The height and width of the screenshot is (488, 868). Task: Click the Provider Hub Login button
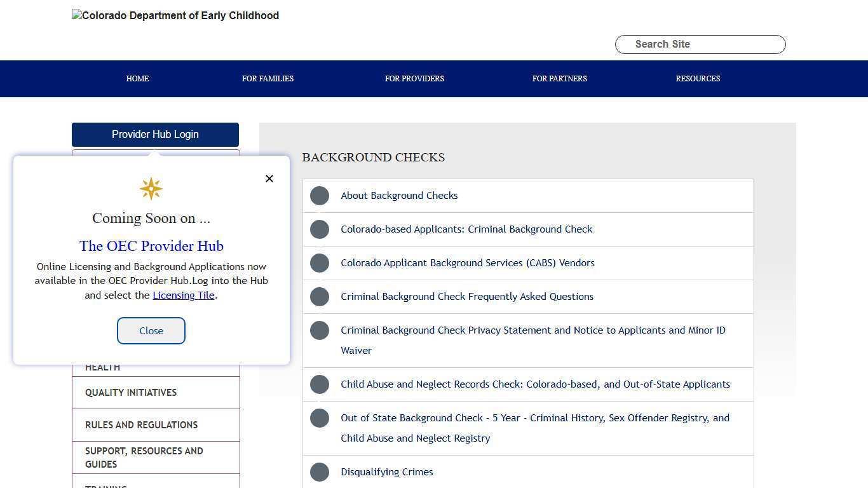coord(155,134)
